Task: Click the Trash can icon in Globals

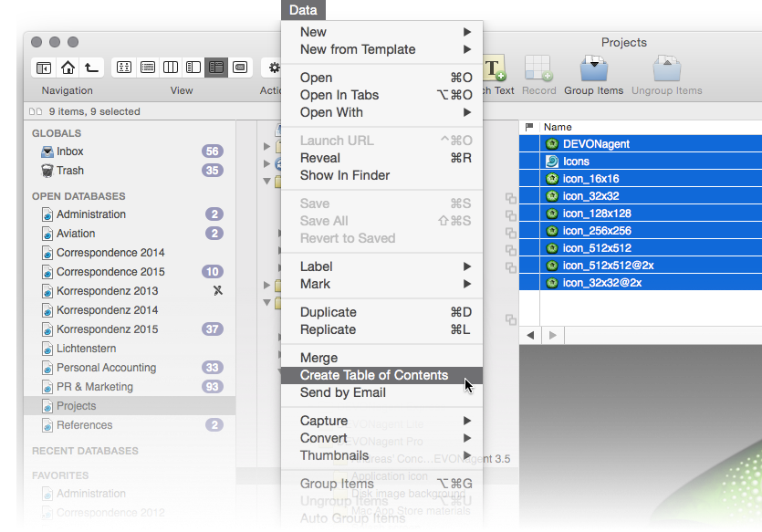Action: tap(47, 171)
